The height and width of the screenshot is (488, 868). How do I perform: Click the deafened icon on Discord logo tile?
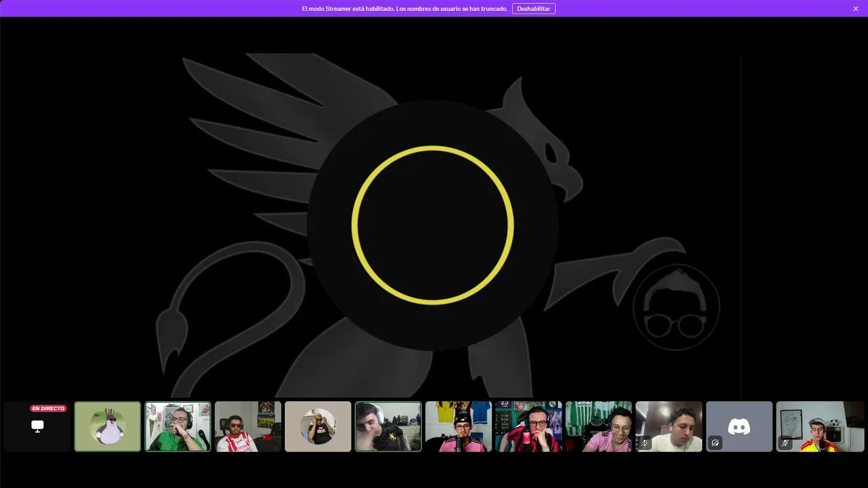click(715, 443)
